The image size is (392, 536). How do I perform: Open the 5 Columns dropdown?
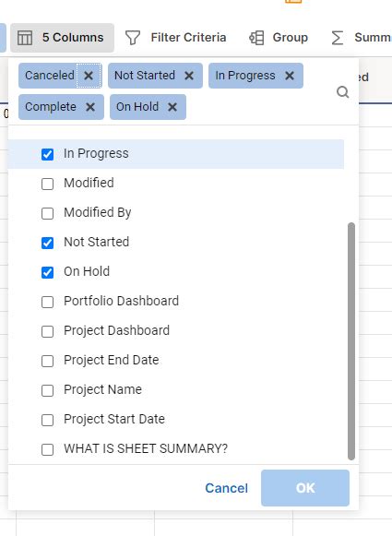[x=62, y=38]
